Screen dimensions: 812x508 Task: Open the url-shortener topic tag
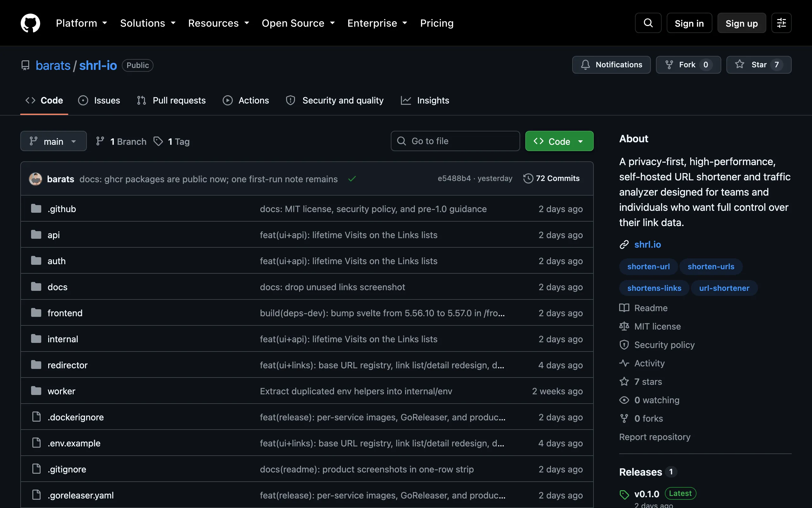(x=724, y=288)
